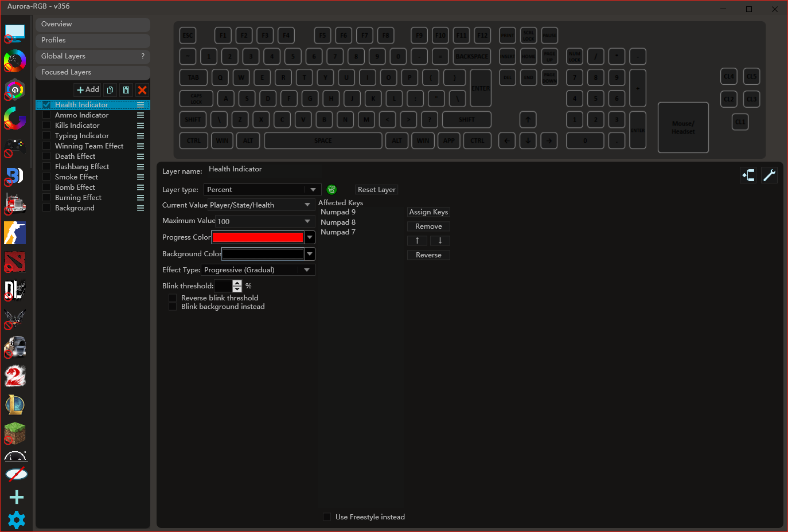Screen dimensions: 788x532
Task: Open the Minecraft profile in the sidebar
Action: [15, 434]
